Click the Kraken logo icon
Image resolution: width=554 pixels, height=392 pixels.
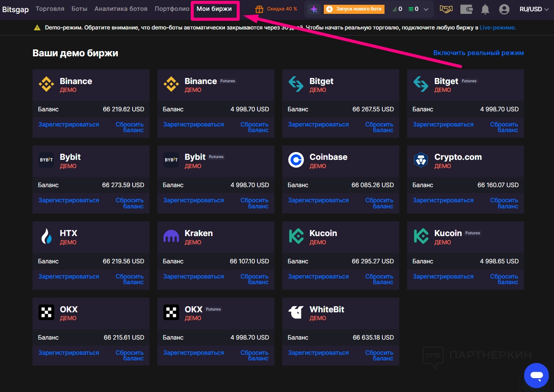(x=171, y=236)
